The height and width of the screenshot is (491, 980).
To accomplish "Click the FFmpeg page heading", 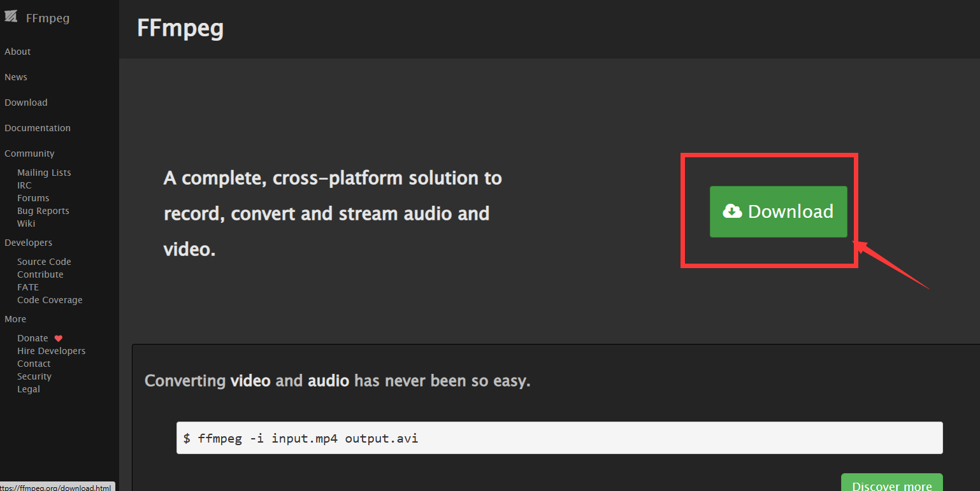I will (x=180, y=29).
